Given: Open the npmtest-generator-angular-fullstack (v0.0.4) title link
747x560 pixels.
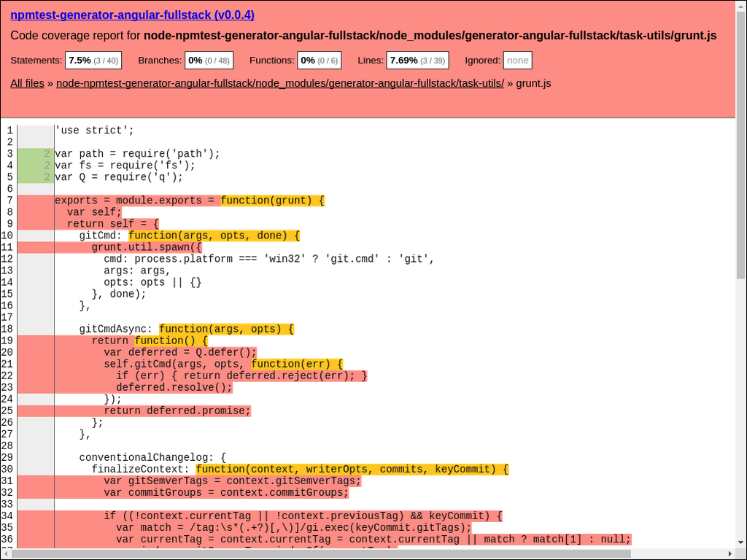Looking at the screenshot, I should pos(132,15).
